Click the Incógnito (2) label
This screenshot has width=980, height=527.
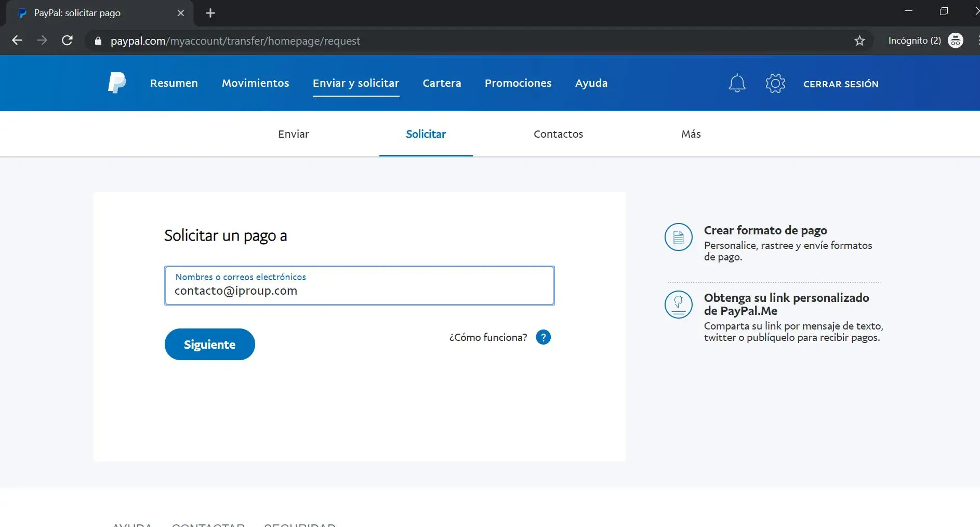pos(915,41)
